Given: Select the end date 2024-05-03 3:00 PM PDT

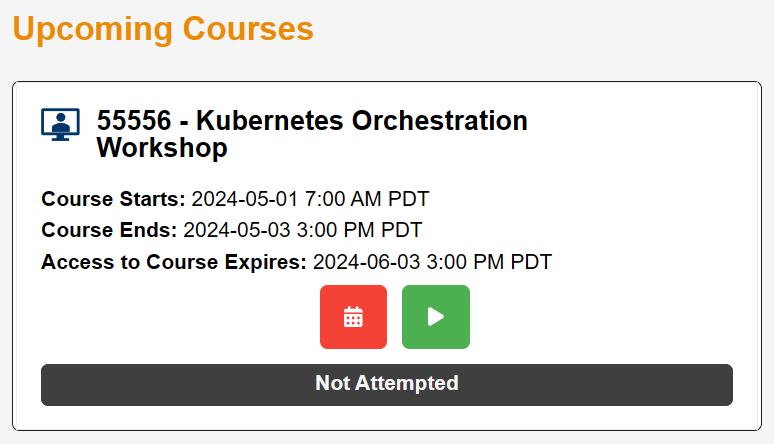Looking at the screenshot, I should (303, 230).
